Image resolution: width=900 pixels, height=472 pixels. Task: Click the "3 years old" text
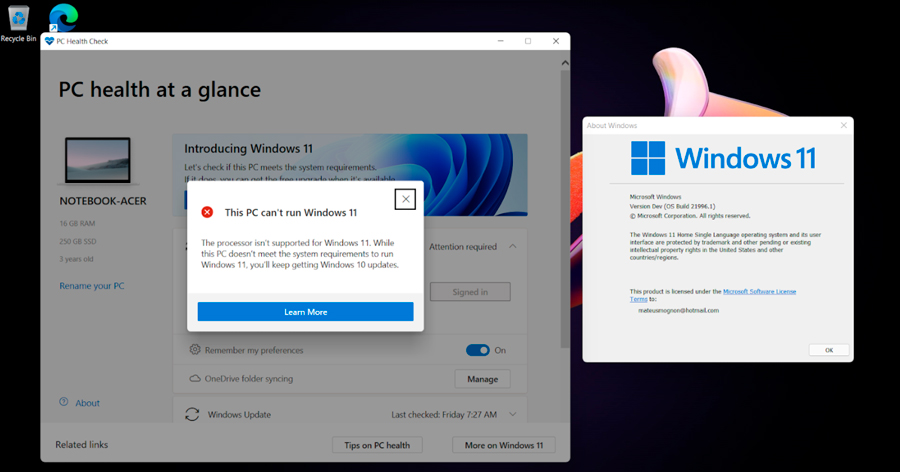[76, 259]
